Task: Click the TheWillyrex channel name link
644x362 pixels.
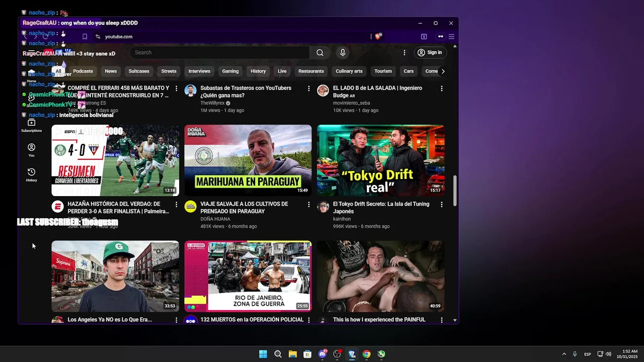Action: click(212, 103)
